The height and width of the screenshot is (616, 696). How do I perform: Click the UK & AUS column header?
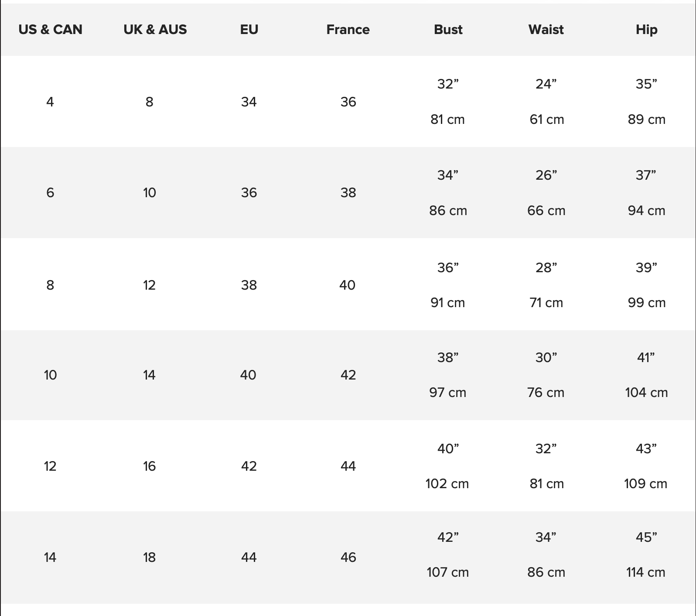coord(155,30)
